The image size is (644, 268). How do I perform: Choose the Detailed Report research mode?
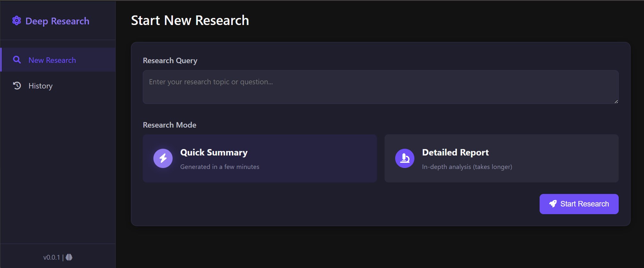pyautogui.click(x=501, y=158)
